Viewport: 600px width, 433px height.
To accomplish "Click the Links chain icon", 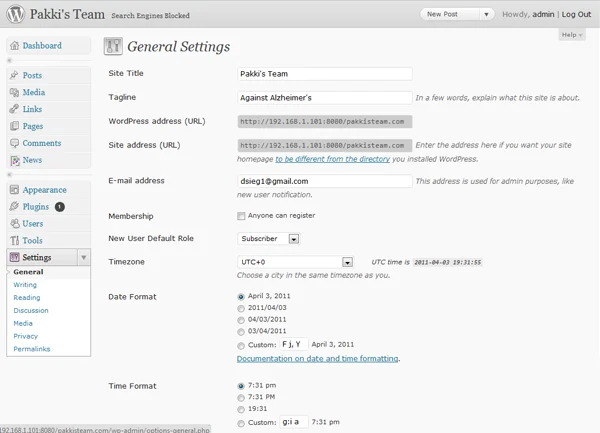I will point(14,109).
